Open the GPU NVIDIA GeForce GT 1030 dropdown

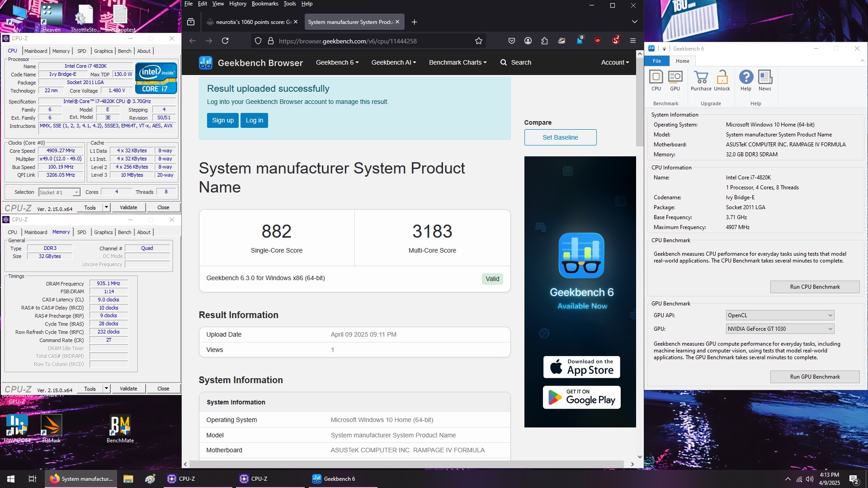pos(780,329)
